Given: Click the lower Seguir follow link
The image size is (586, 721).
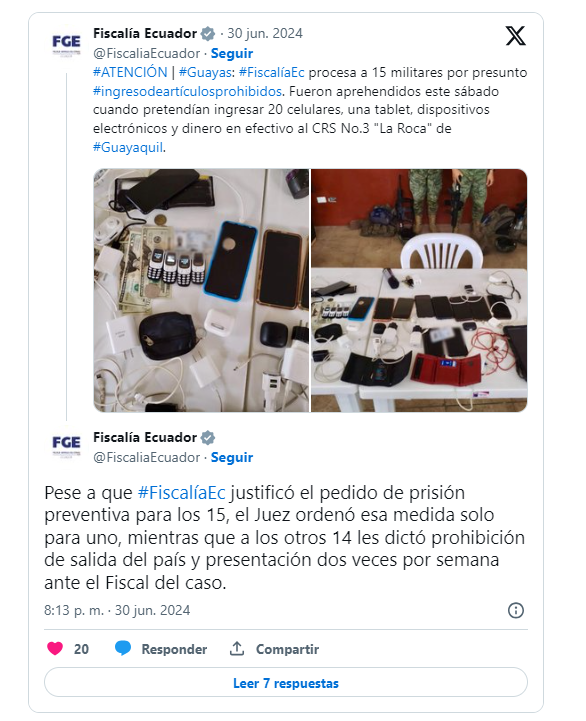Looking at the screenshot, I should pyautogui.click(x=232, y=457).
